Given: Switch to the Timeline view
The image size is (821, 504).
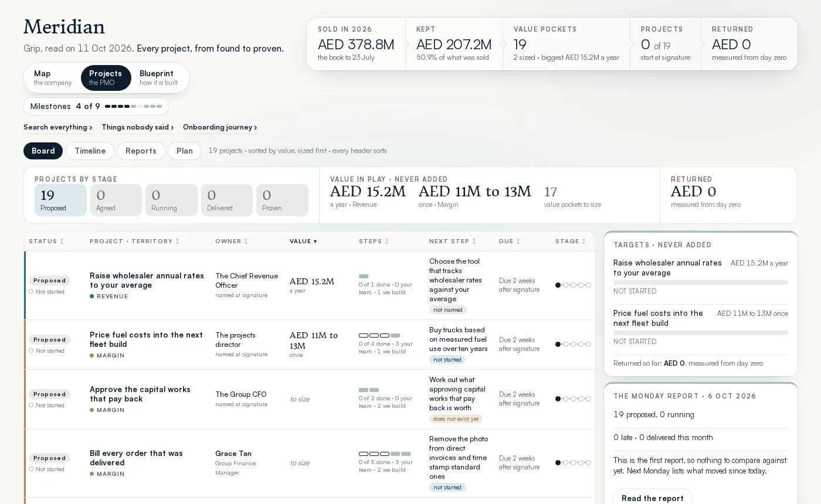Looking at the screenshot, I should click(x=90, y=151).
